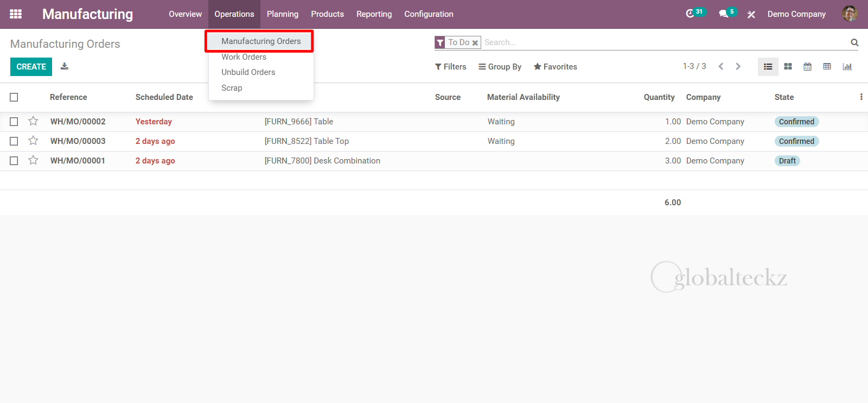The image size is (868, 403).
Task: Tick the select-all header checkbox
Action: tap(14, 97)
